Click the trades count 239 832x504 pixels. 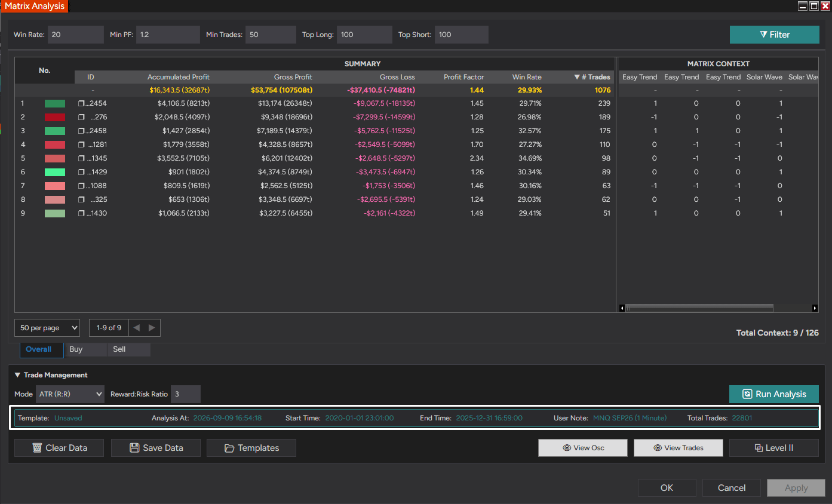604,103
